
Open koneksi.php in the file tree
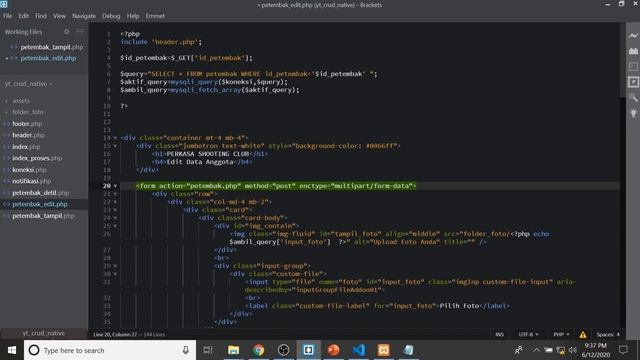(29, 169)
